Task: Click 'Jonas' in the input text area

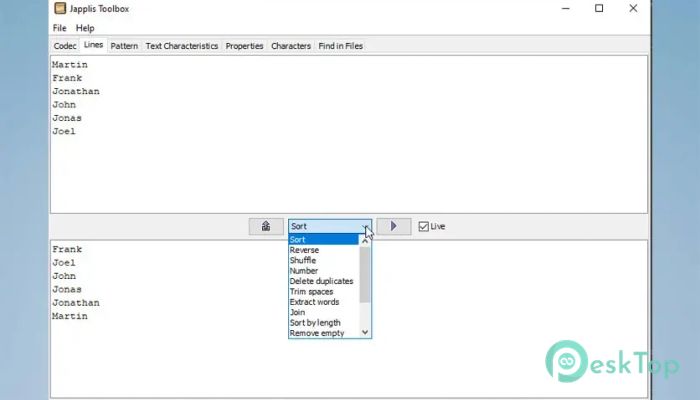Action: 67,118
